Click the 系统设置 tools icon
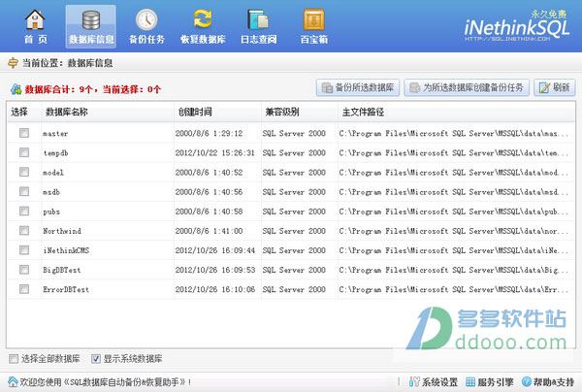 (x=414, y=381)
